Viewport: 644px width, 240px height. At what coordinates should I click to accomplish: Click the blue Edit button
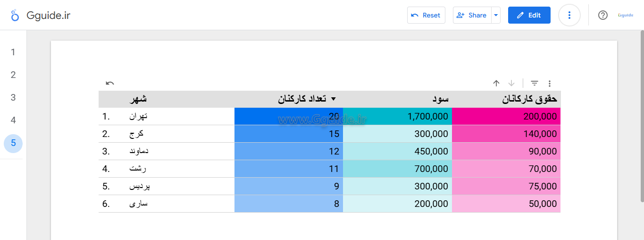tap(529, 15)
